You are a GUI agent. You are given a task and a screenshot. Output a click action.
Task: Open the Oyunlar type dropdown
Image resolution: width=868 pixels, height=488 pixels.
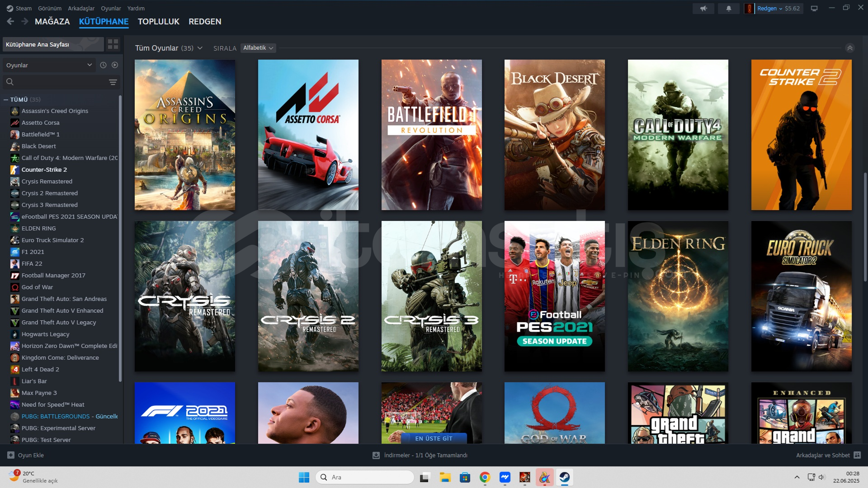click(49, 65)
